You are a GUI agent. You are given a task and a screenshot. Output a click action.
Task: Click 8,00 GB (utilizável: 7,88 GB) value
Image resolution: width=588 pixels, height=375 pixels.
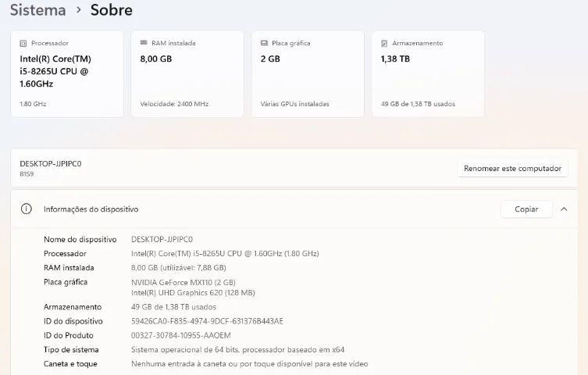pos(179,268)
